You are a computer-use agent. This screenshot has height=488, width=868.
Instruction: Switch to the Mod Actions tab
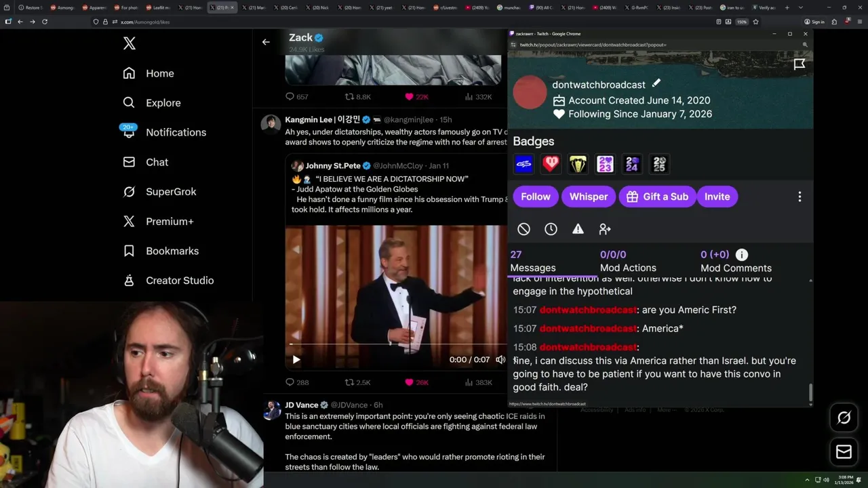pyautogui.click(x=628, y=261)
